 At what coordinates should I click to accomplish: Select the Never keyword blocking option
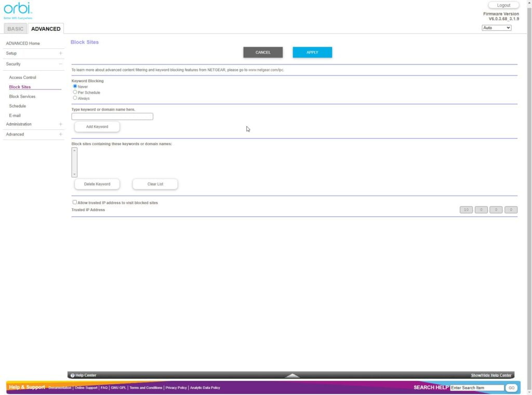tap(75, 86)
